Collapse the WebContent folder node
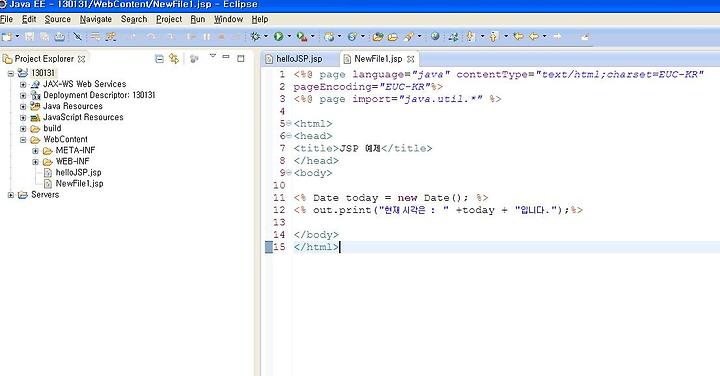 23,140
